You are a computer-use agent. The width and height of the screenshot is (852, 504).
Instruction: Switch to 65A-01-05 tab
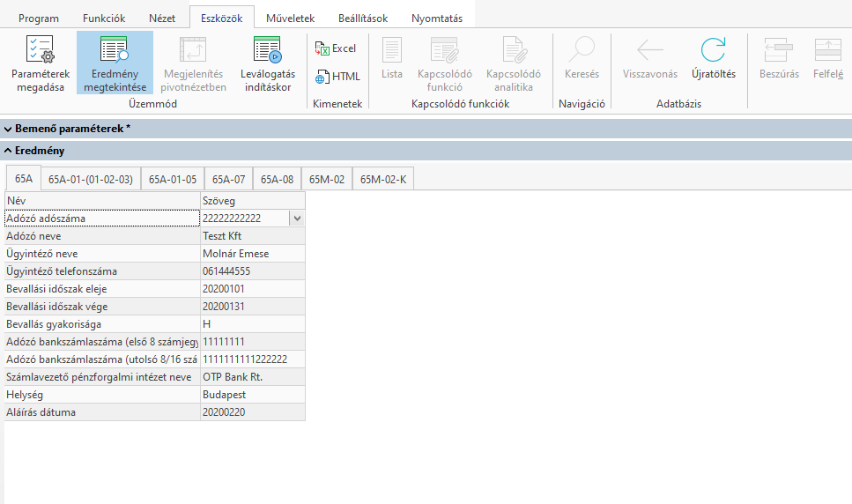click(x=173, y=179)
